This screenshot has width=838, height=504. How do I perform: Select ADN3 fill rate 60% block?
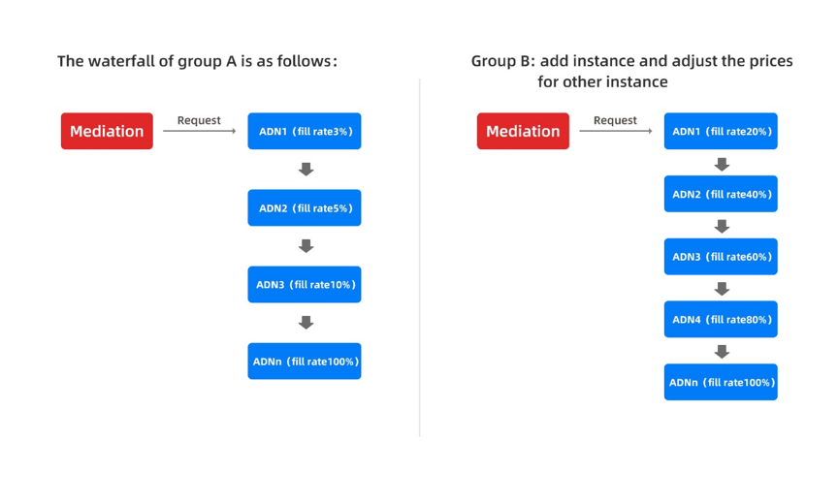point(721,256)
